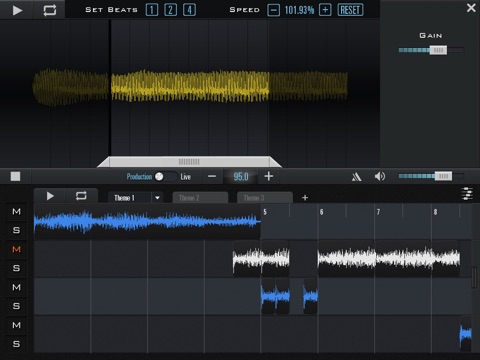Adjust the Gain slider handle
Image resolution: width=480 pixels, height=360 pixels.
438,50
